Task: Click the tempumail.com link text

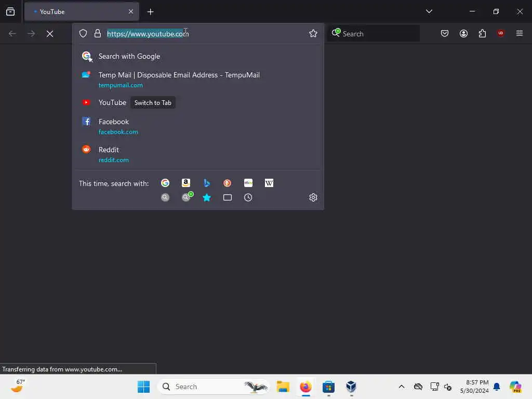Action: pos(121,85)
